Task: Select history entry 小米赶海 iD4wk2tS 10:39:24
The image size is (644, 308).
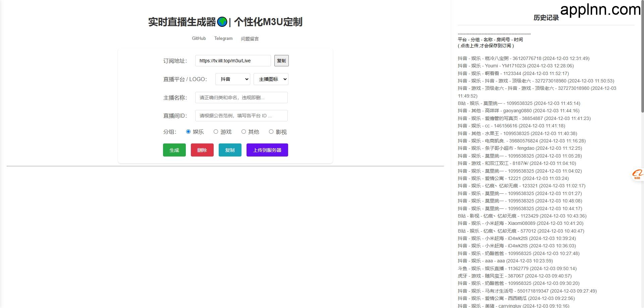Action: (x=517, y=238)
